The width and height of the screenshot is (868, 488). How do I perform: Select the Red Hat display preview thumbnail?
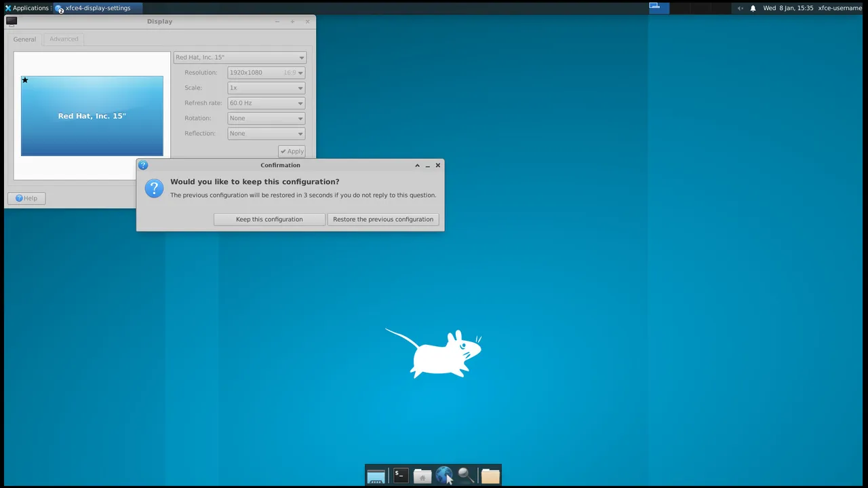tap(92, 116)
